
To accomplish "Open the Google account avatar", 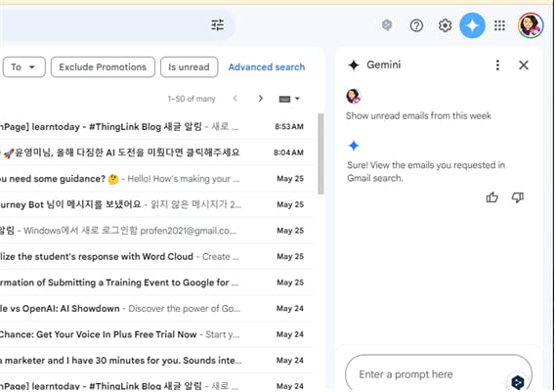I will point(531,25).
